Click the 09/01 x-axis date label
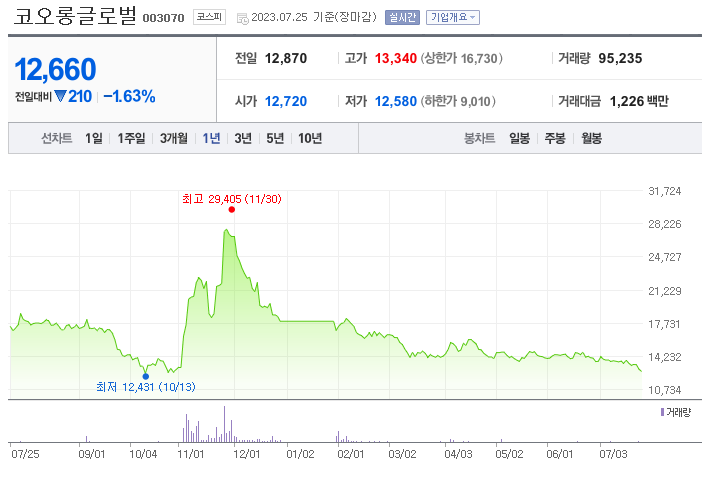This screenshot has height=481, width=702. (92, 454)
